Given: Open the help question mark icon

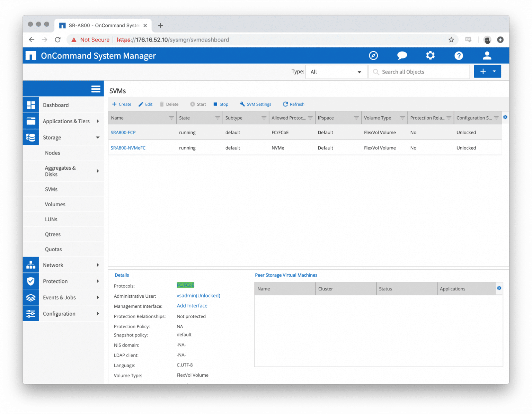Looking at the screenshot, I should [x=459, y=55].
